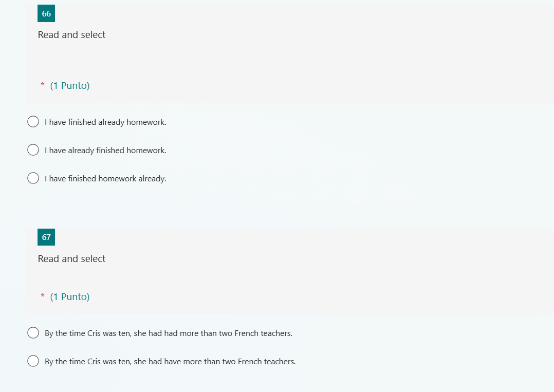554x392 pixels.
Task: Select radio for 'she had had more' sentence
Action: [x=33, y=333]
